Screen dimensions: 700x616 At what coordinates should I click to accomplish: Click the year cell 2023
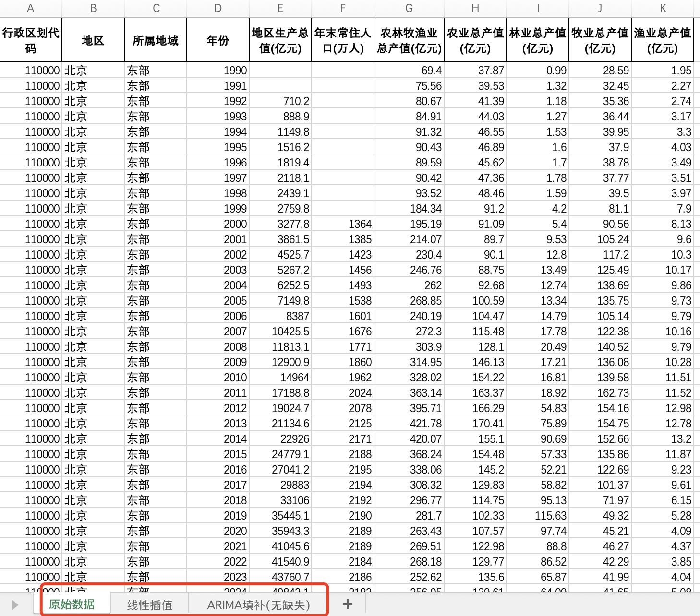pyautogui.click(x=218, y=577)
